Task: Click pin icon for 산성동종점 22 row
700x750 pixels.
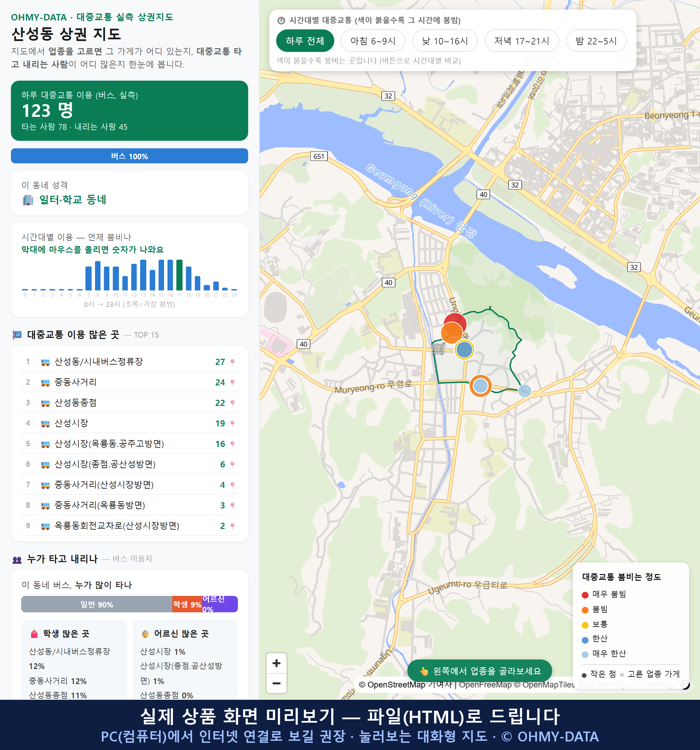Action: 232,403
